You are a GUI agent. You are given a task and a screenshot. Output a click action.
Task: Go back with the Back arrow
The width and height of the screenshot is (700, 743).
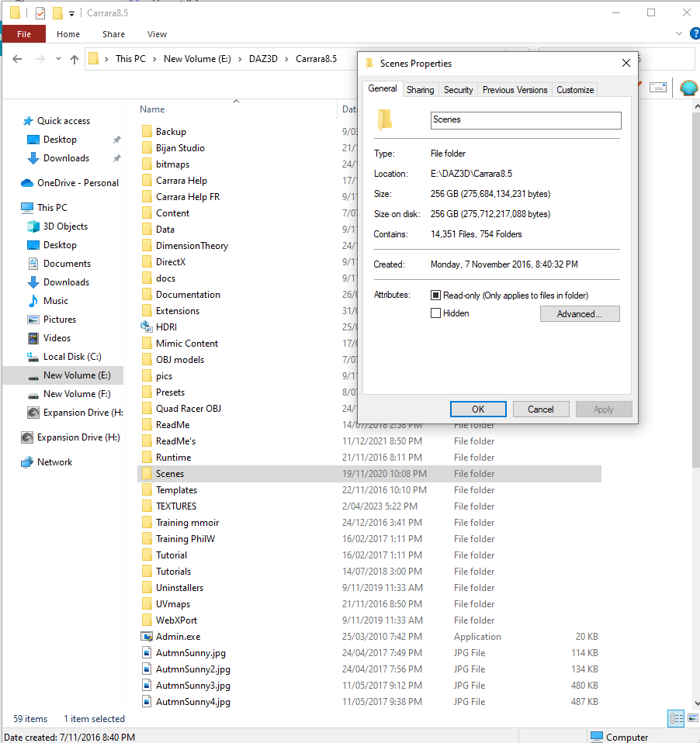point(17,59)
